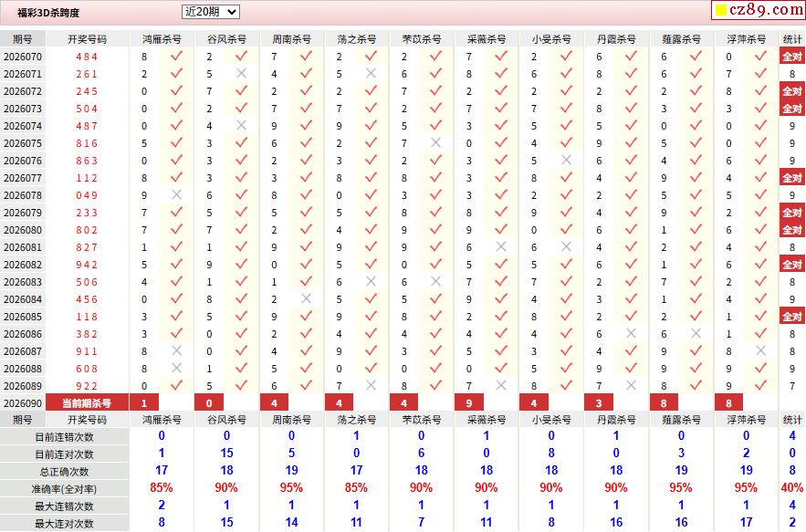Click gray cross for 荡之杀号 in row 2026071
The height and width of the screenshot is (532, 806).
pos(371,74)
